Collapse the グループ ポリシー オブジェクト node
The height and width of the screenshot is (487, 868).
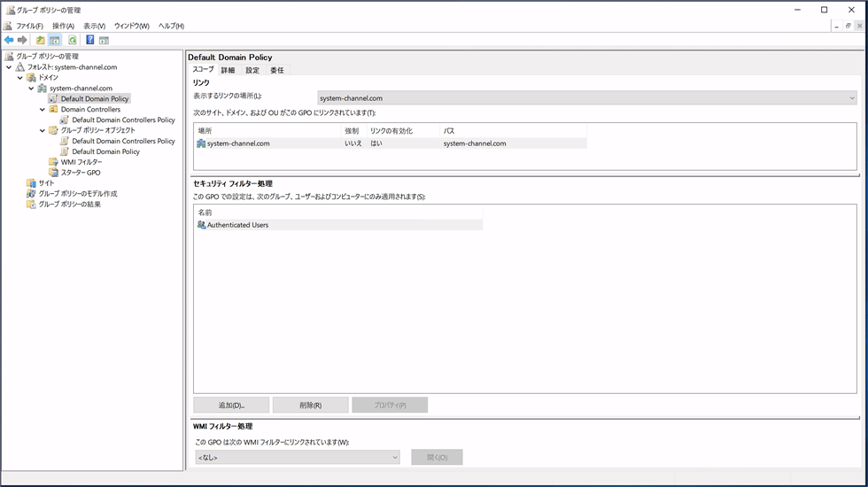point(42,131)
